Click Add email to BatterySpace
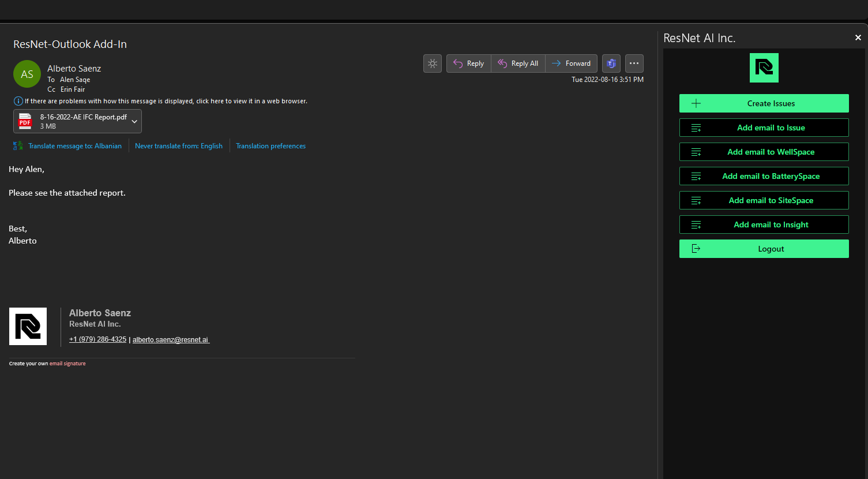 click(764, 176)
